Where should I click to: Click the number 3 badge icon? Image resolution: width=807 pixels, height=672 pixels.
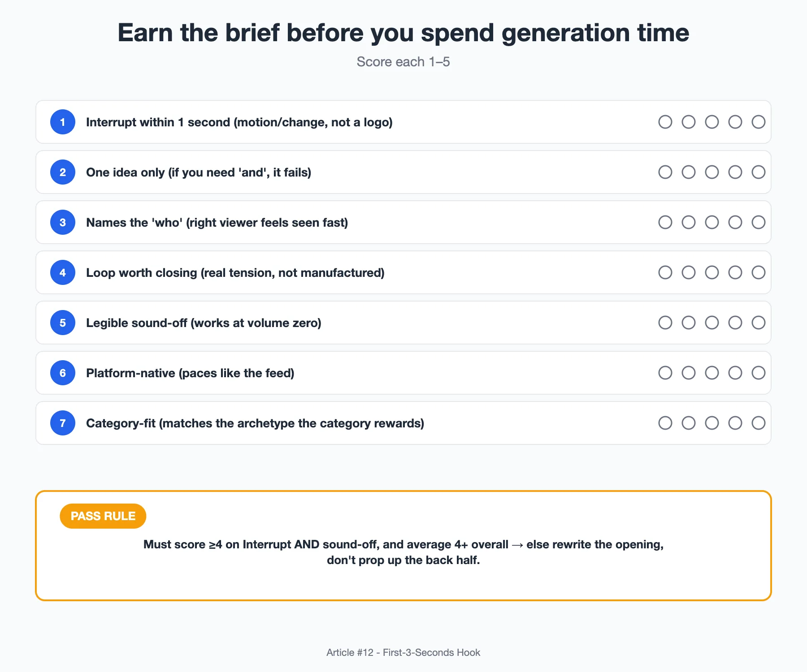(63, 222)
